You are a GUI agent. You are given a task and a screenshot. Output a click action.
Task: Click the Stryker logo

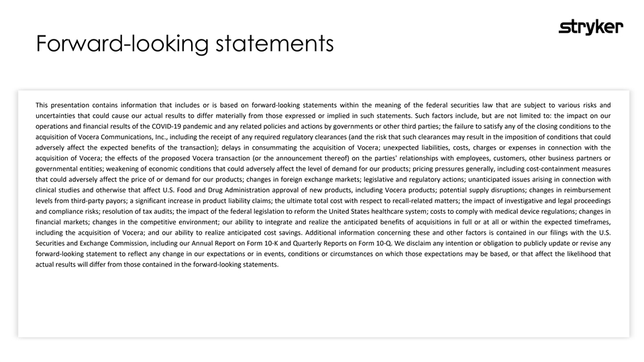(x=591, y=27)
